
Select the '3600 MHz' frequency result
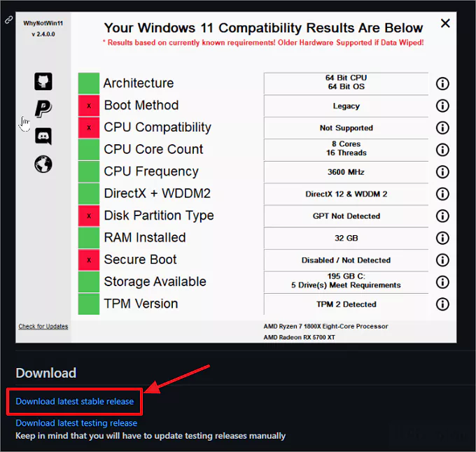pos(346,172)
